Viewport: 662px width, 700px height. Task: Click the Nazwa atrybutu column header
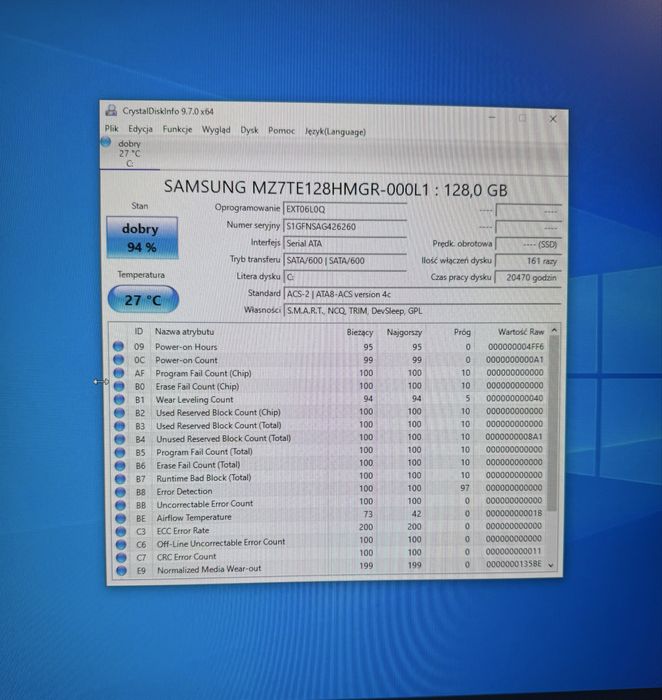point(184,332)
